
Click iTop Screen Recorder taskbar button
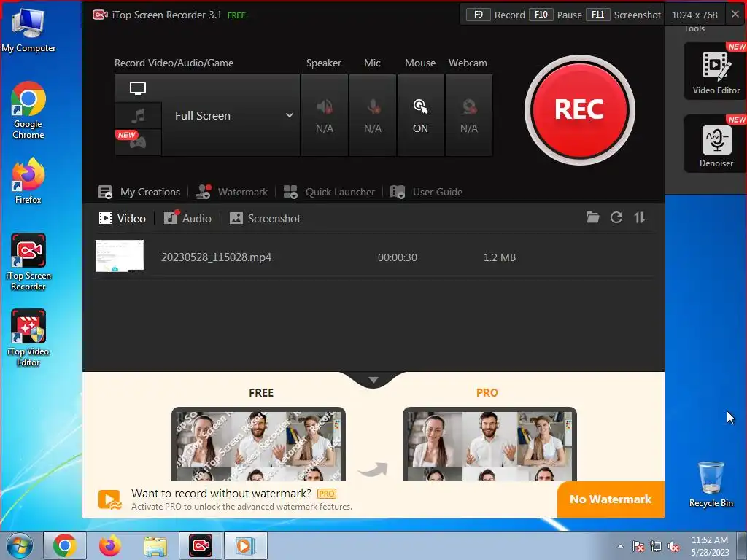coord(201,545)
